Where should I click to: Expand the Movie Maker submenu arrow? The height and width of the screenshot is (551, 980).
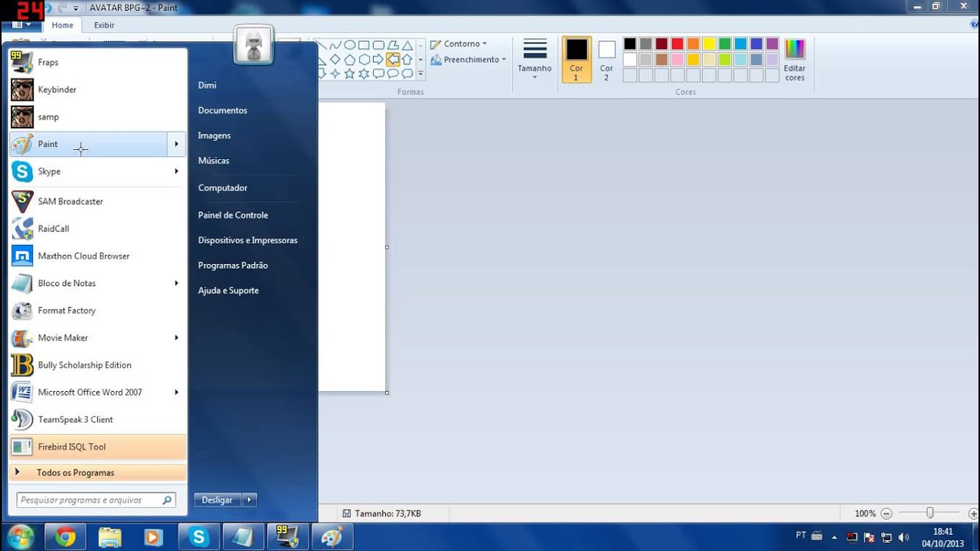177,337
